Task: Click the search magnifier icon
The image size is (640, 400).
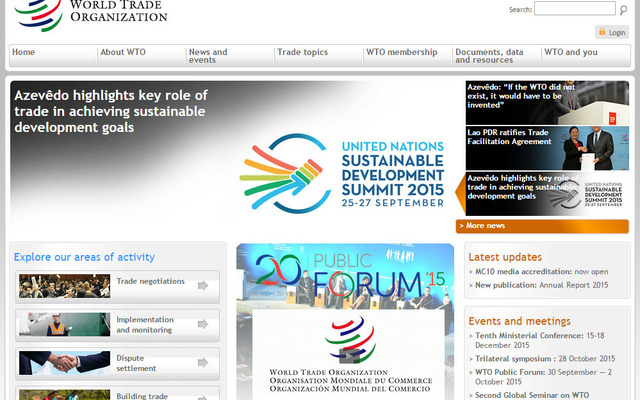Action: pos(623,10)
